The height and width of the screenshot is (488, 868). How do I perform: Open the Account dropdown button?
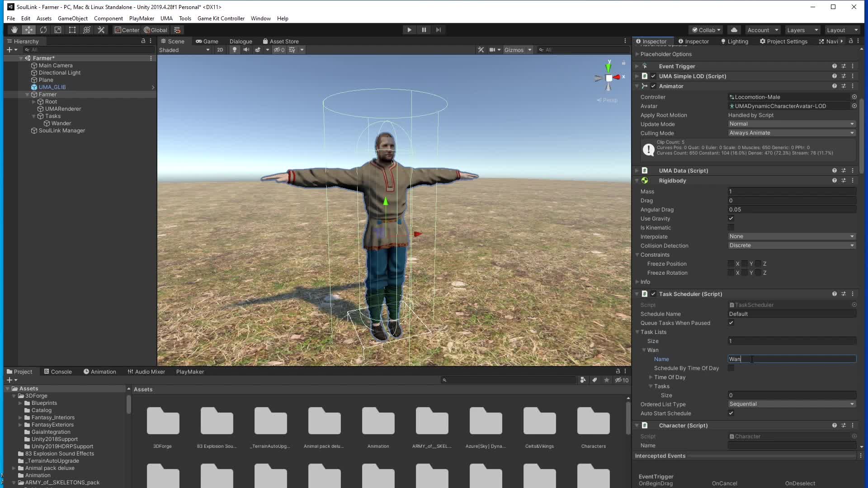[x=762, y=30]
